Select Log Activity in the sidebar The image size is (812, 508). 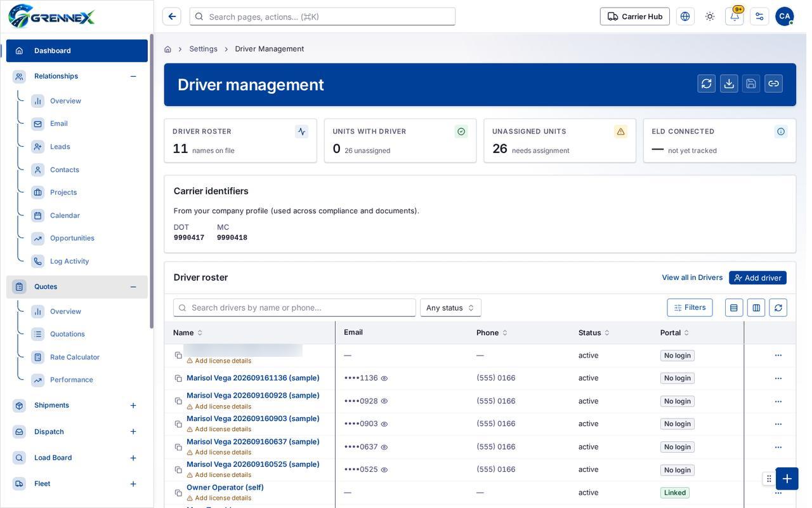click(70, 262)
